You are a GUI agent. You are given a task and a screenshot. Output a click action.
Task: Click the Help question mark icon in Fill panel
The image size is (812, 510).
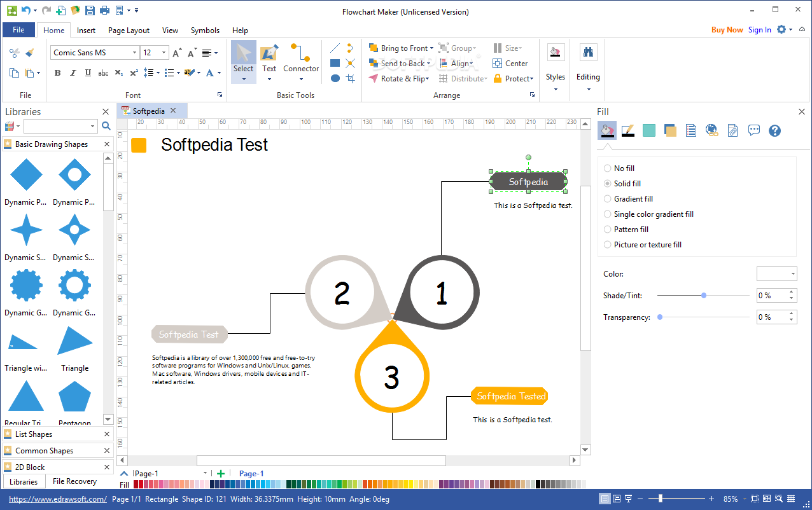[x=774, y=130]
